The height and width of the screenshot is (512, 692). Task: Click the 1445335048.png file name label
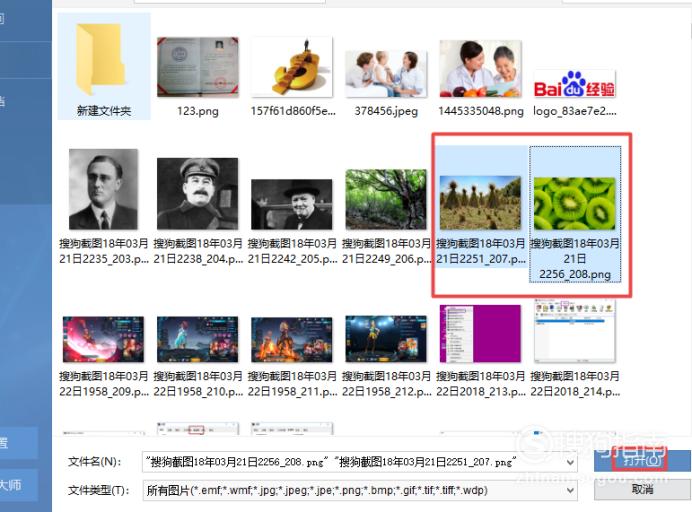pos(481,111)
